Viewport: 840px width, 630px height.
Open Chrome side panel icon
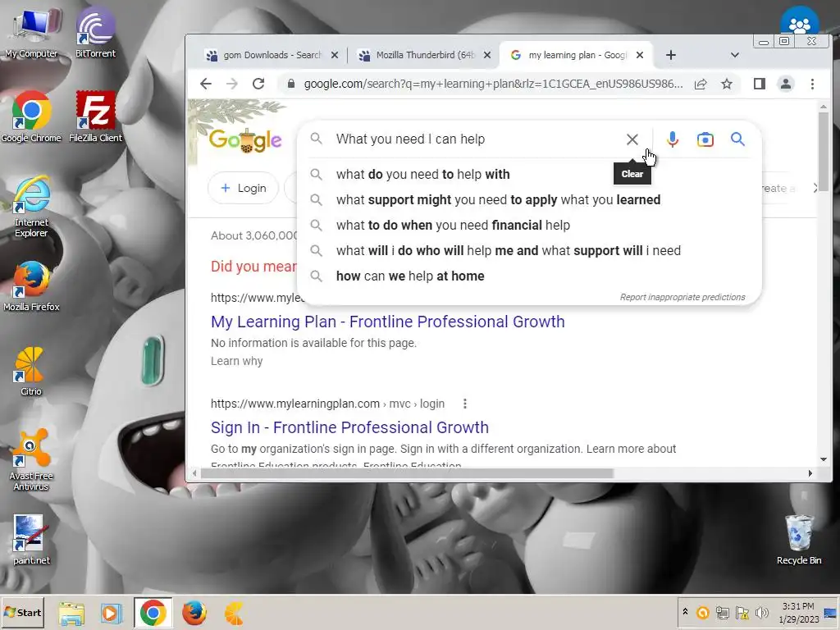tap(759, 84)
